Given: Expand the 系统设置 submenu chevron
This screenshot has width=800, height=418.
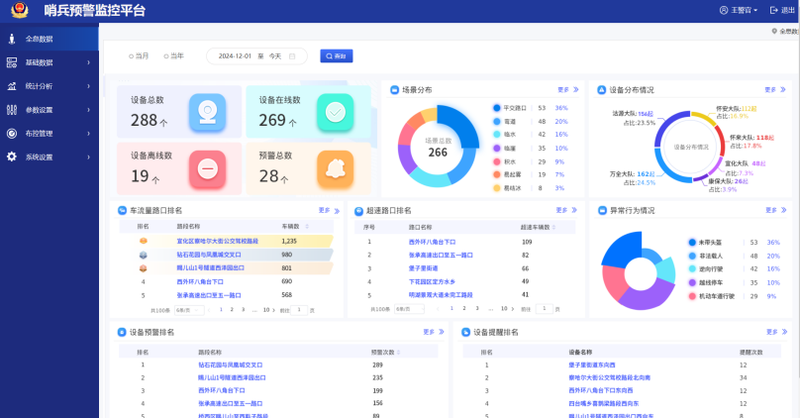Looking at the screenshot, I should click(89, 157).
